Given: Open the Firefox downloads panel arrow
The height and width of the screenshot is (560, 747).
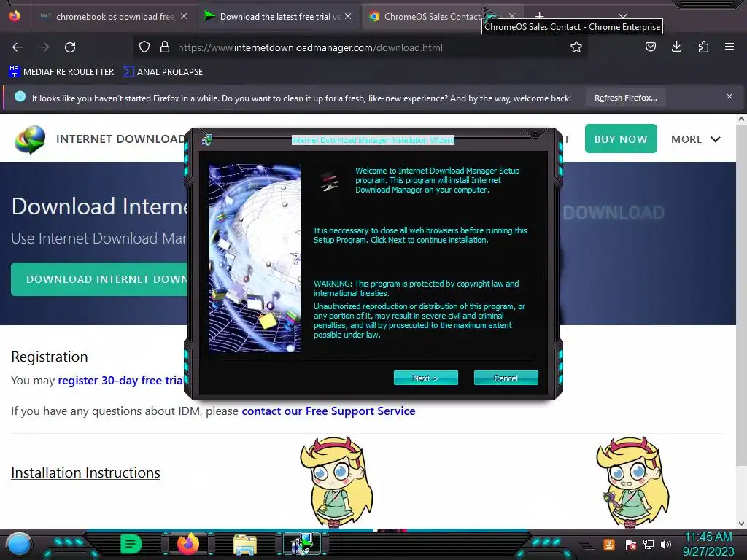Looking at the screenshot, I should coord(676,47).
